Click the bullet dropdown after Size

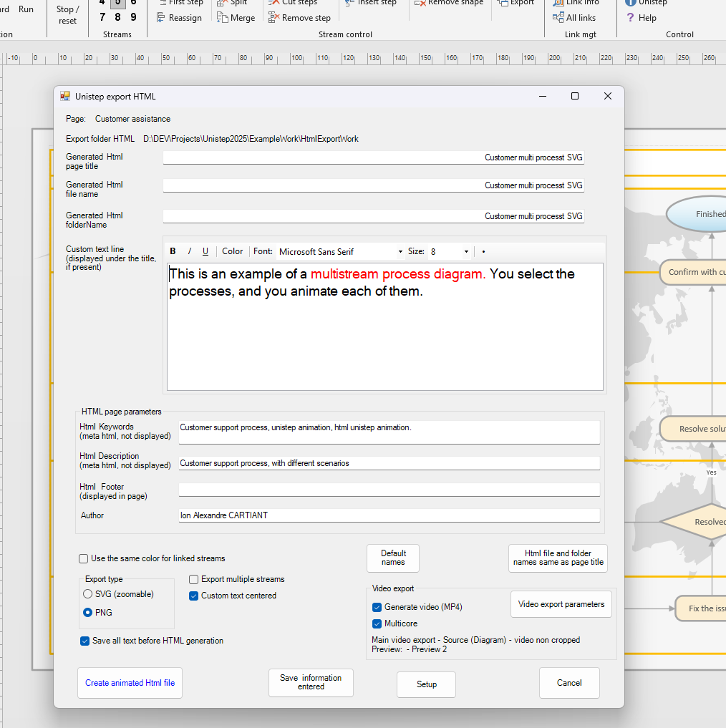[483, 252]
